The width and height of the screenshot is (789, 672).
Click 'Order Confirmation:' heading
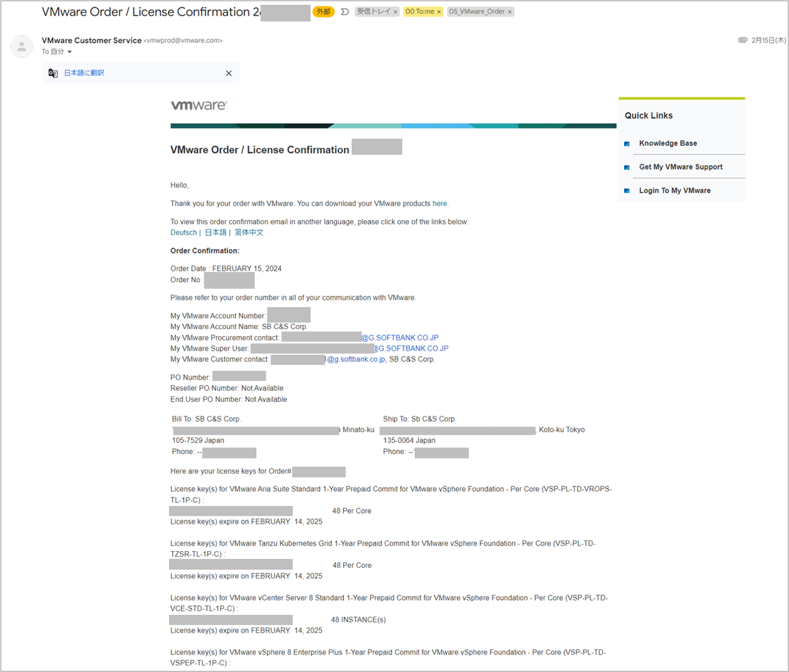(x=205, y=251)
